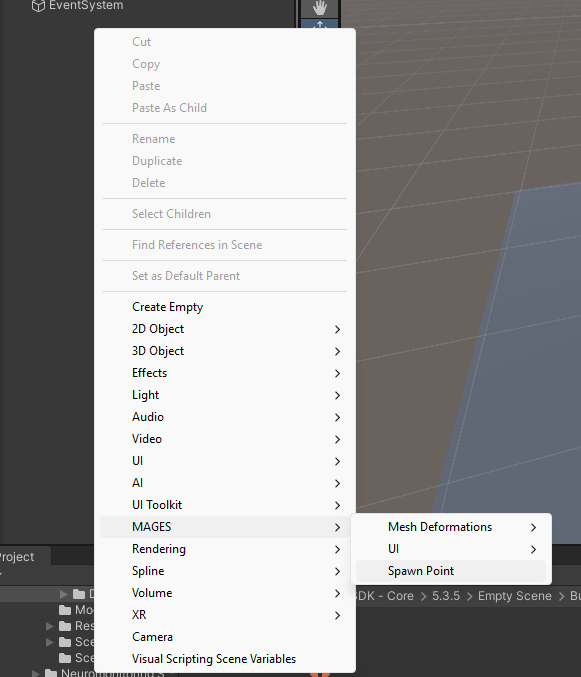Open the Video submenu
This screenshot has height=677, width=581.
point(224,439)
